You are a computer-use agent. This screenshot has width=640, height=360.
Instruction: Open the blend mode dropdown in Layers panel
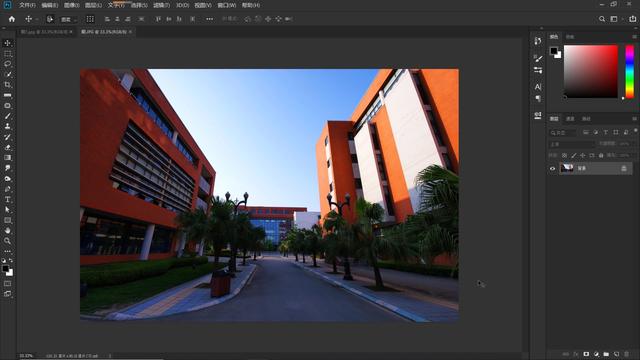pyautogui.click(x=571, y=144)
